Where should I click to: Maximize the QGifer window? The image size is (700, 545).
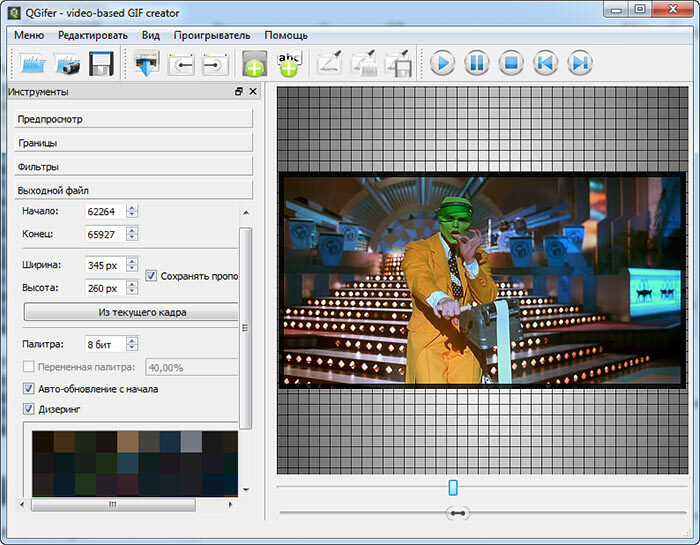640,10
